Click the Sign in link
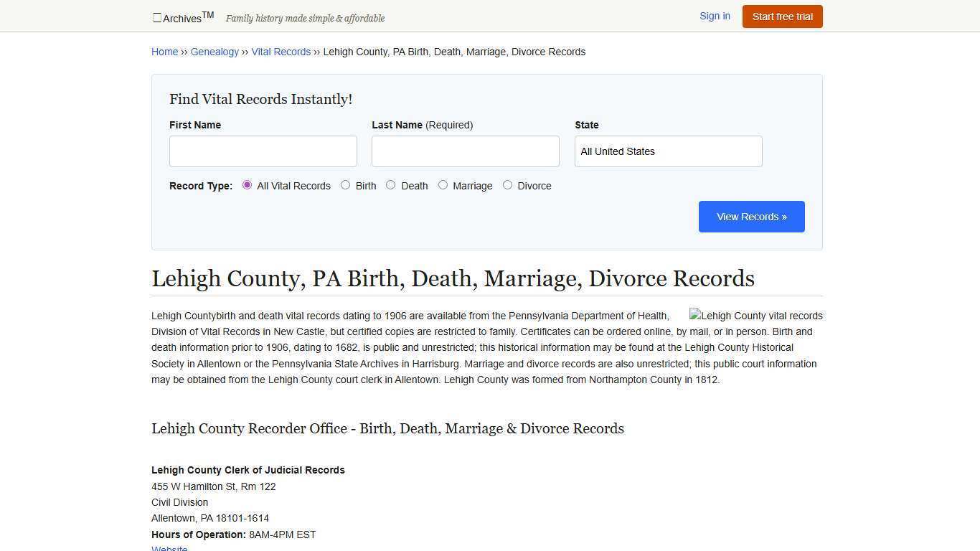This screenshot has height=551, width=980. [x=715, y=16]
